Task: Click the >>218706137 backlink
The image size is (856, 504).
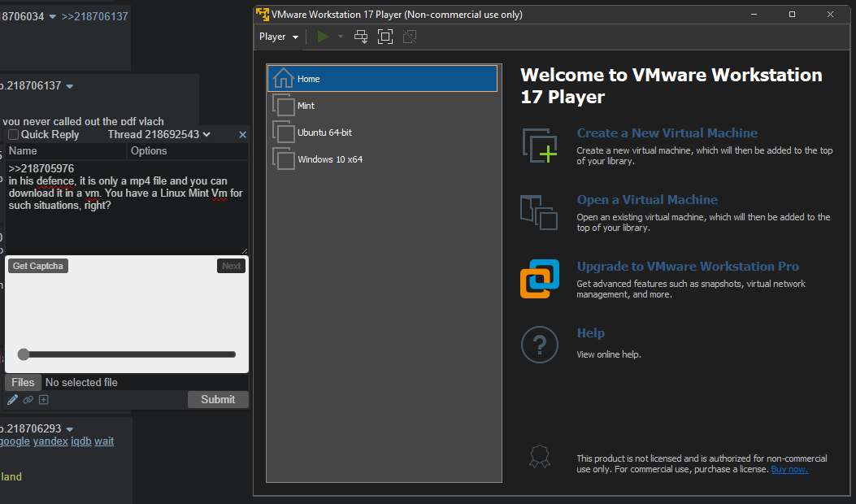Action: click(x=94, y=16)
